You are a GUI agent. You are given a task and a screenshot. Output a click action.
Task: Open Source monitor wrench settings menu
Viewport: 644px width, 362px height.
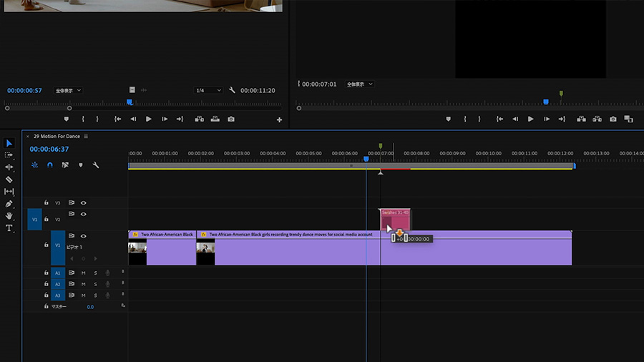pyautogui.click(x=232, y=90)
